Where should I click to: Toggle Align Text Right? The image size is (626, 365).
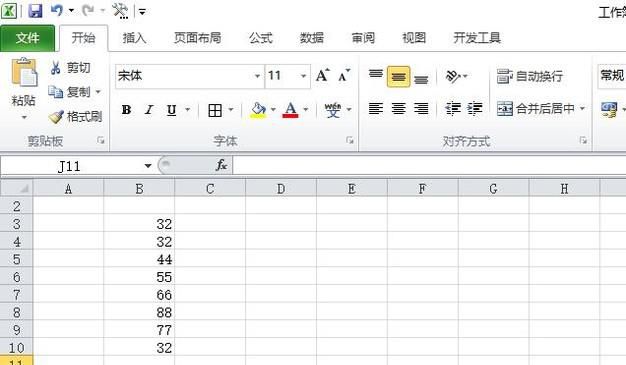point(421,109)
